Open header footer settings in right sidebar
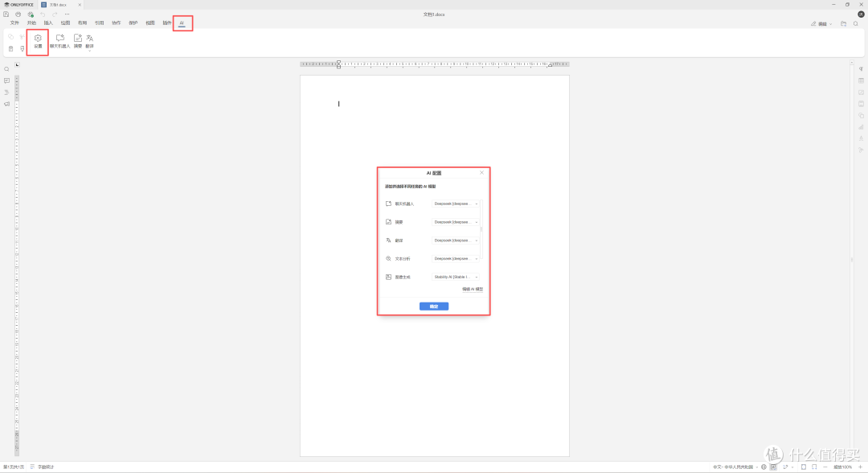Image resolution: width=868 pixels, height=473 pixels. pyautogui.click(x=861, y=104)
